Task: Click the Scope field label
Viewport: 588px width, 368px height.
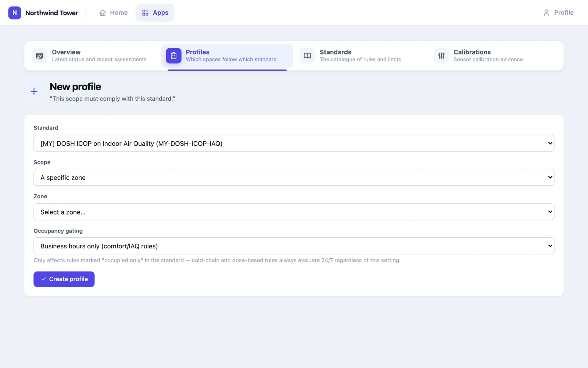Action: coord(42,162)
